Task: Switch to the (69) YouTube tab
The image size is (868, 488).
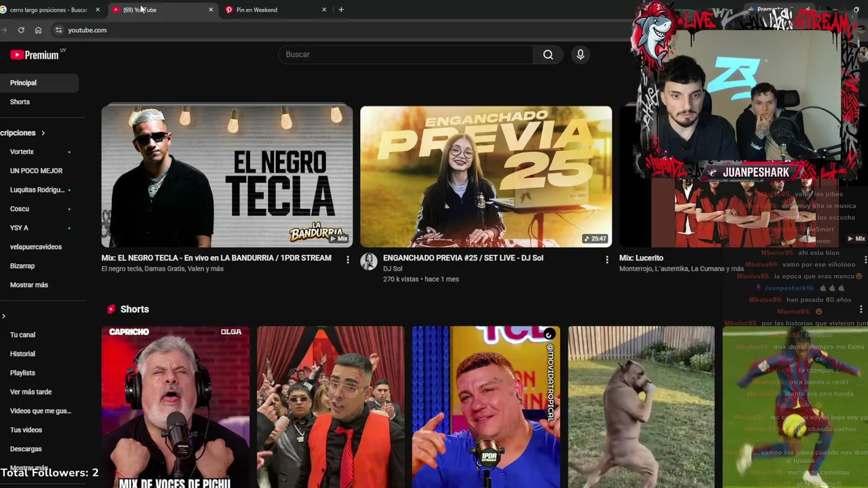Action: tap(163, 9)
